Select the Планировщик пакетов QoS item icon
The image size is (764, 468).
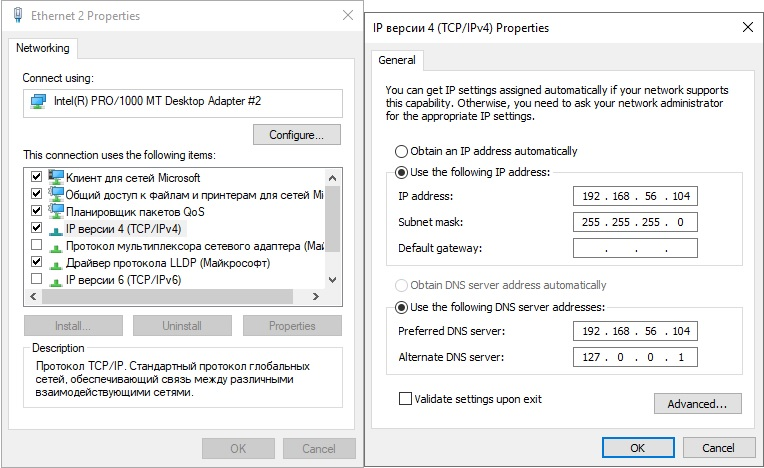[56, 211]
